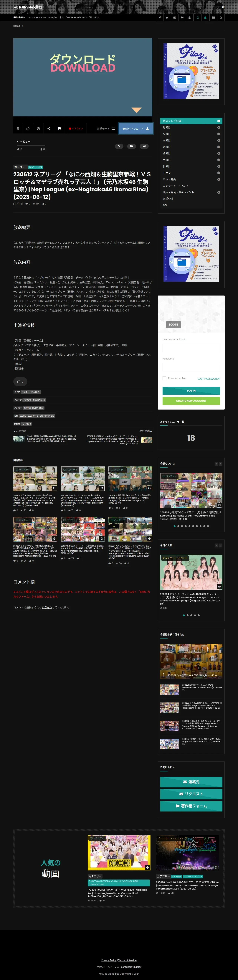The image size is (238, 980).
Task: Collapse the 他のテレビ出演 category
Action: click(219, 121)
